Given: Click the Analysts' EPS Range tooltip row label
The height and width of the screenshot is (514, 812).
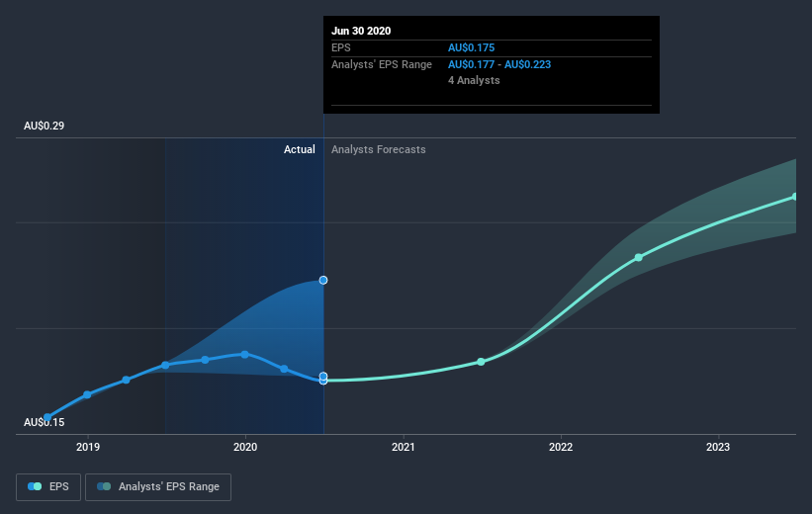Looking at the screenshot, I should coord(382,64).
